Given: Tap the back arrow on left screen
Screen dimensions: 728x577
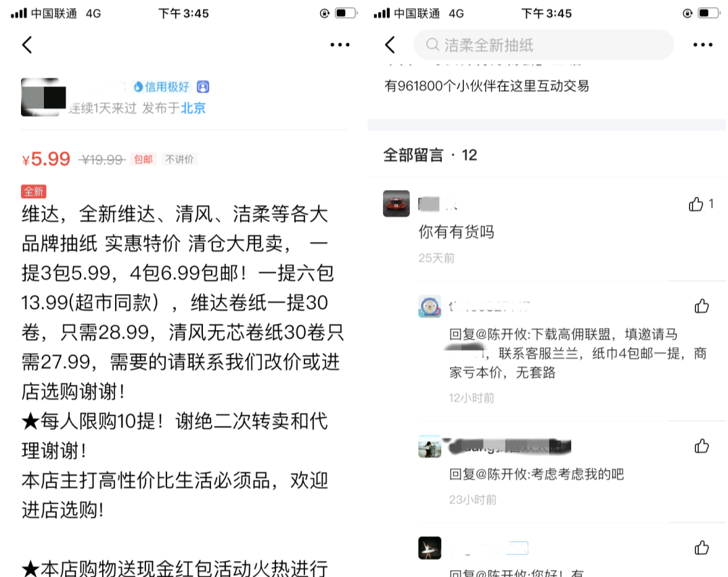Looking at the screenshot, I should (27, 45).
